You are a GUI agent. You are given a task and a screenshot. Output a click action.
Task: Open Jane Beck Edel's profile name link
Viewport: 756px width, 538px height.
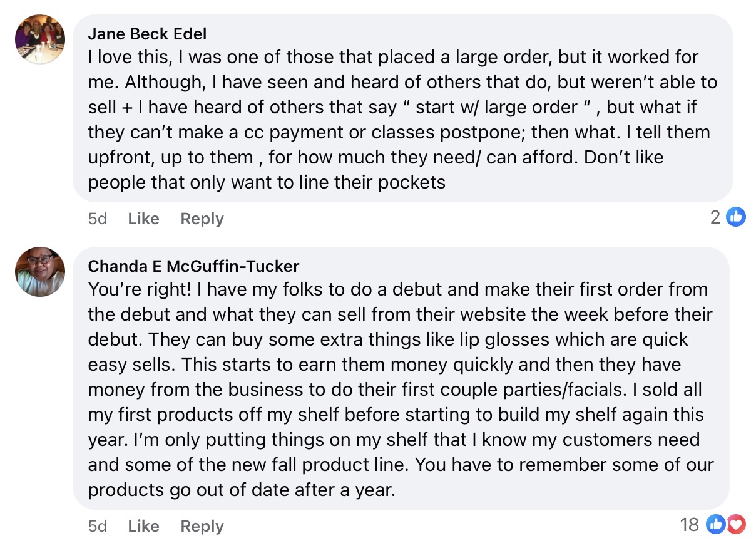[147, 33]
